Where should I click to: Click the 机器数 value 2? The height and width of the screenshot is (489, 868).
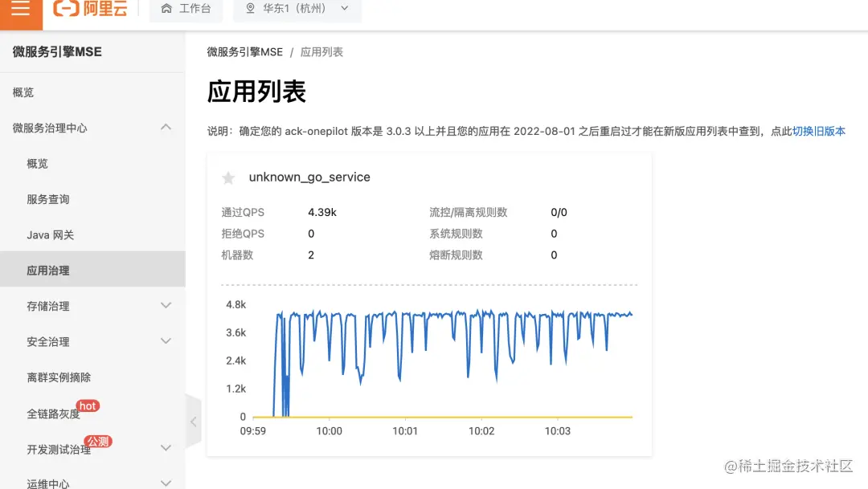(x=311, y=255)
